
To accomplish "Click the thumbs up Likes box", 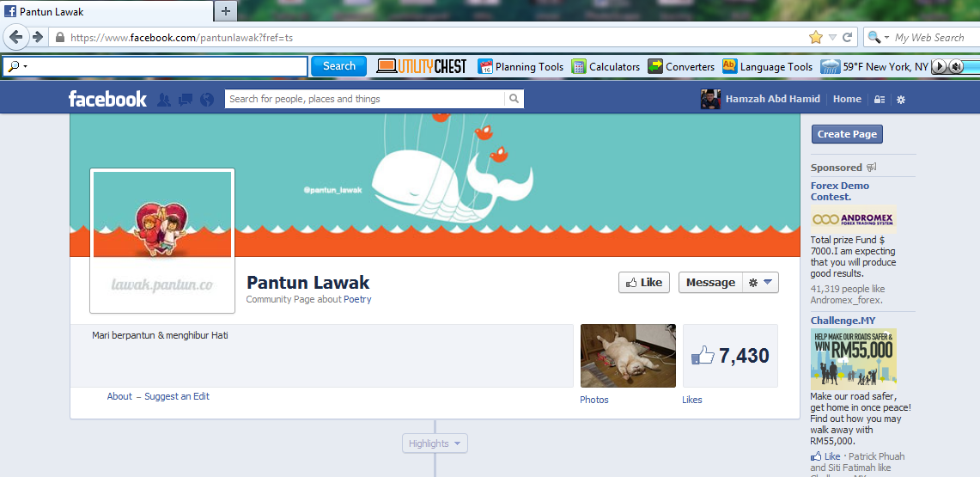I will 730,356.
